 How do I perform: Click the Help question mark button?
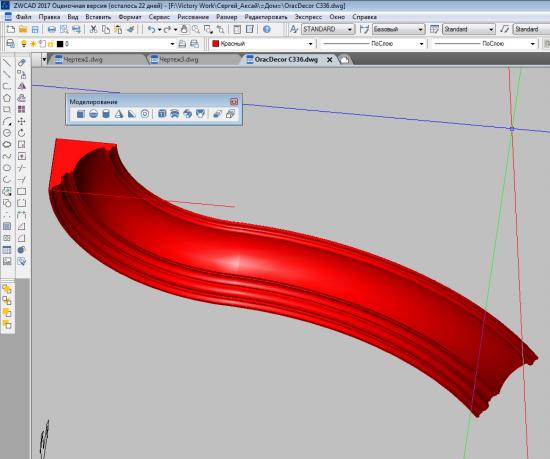point(267,29)
